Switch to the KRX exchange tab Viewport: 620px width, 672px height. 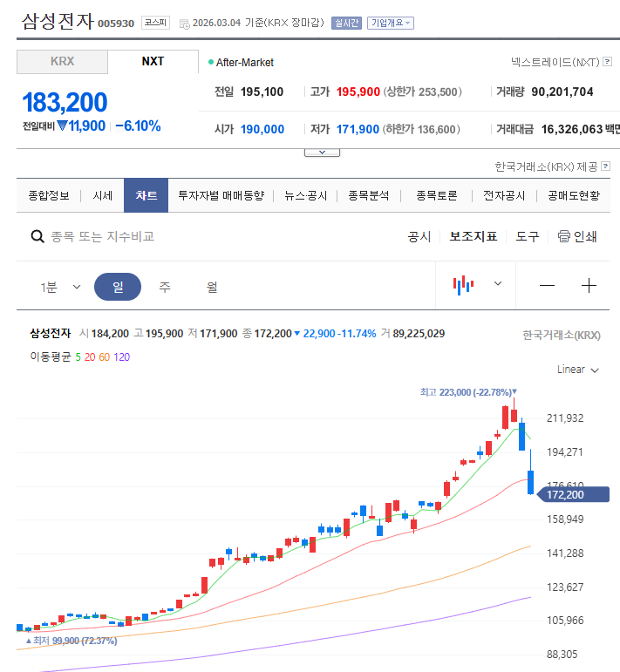tap(62, 61)
